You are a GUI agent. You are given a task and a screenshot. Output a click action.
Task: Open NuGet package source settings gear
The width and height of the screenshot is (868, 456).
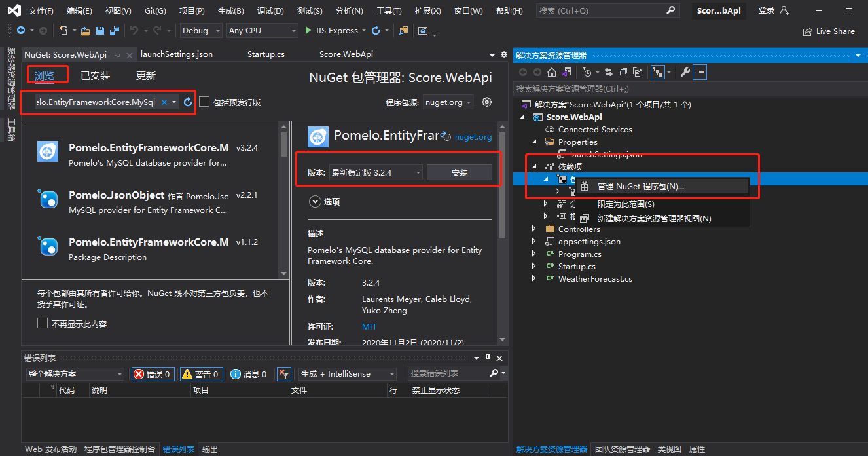coord(487,102)
